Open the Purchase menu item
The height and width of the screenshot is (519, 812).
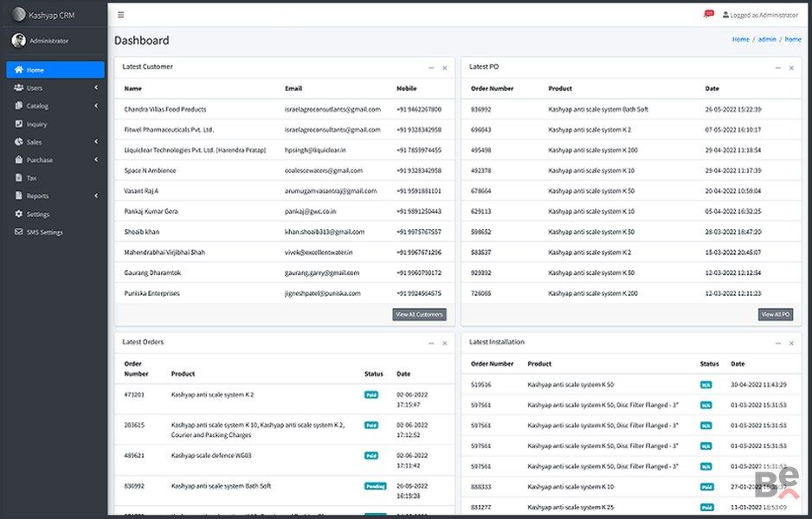[x=39, y=160]
